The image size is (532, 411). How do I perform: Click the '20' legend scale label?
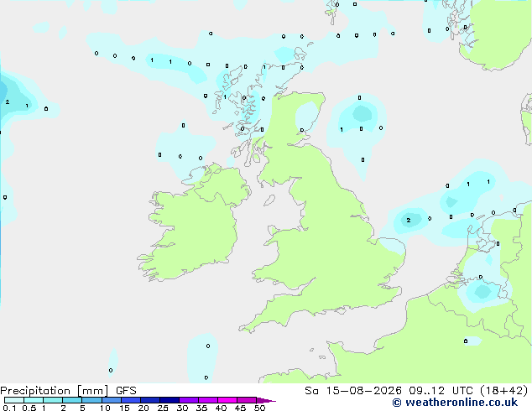click(143, 408)
